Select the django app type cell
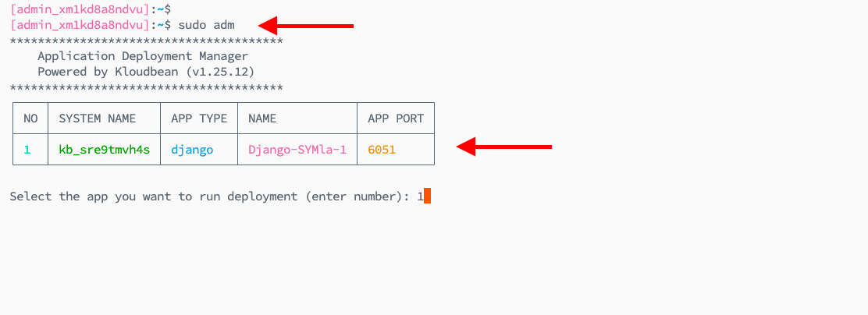Screen dimensions: 868x315 [x=192, y=150]
